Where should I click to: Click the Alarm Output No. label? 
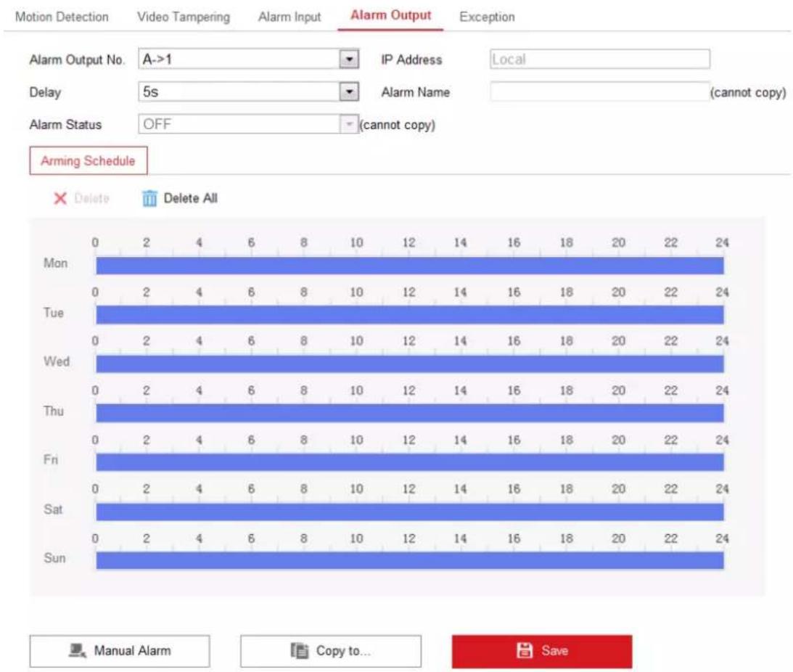(77, 60)
